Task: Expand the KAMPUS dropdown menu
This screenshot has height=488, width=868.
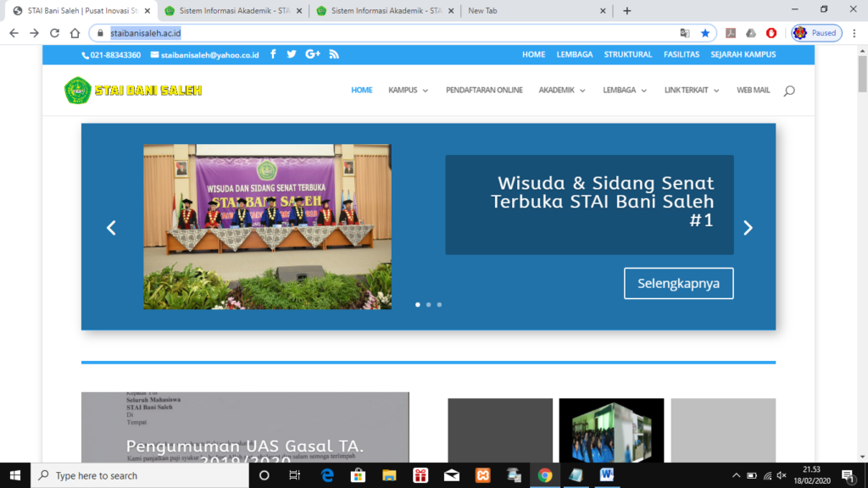Action: 408,90
